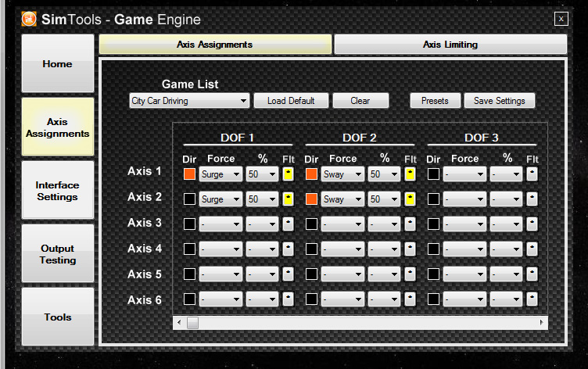588x369 pixels.
Task: Open Axis 4 DOF 3 percent dropdown
Action: pos(506,249)
